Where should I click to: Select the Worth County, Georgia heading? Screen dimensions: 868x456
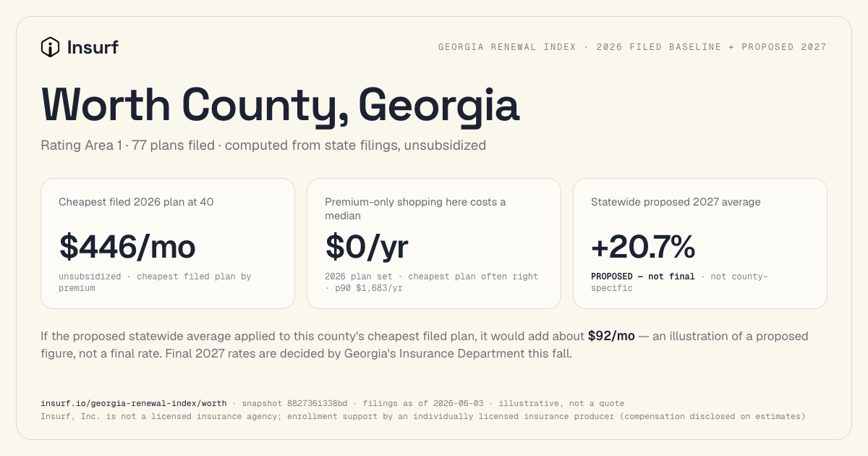[280, 105]
